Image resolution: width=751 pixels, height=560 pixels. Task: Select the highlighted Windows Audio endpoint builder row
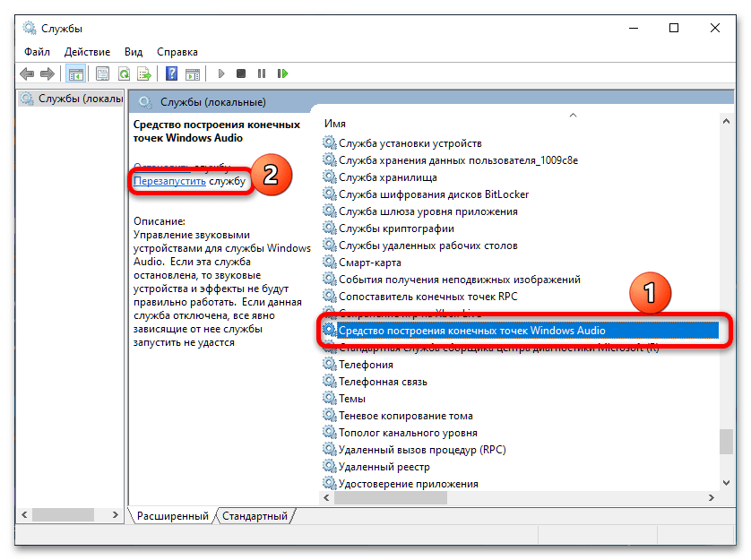(x=521, y=331)
